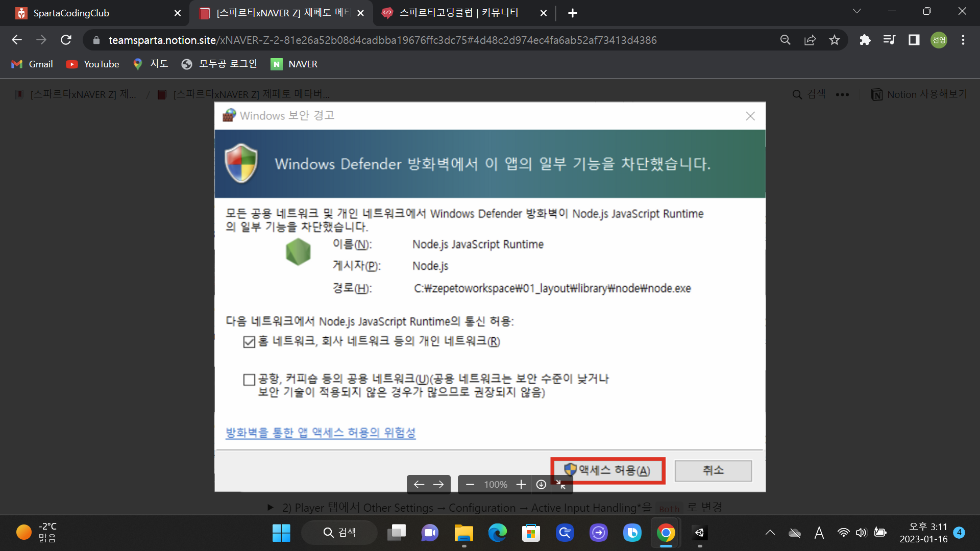Open the 지도 maps bookmark

pos(150,64)
